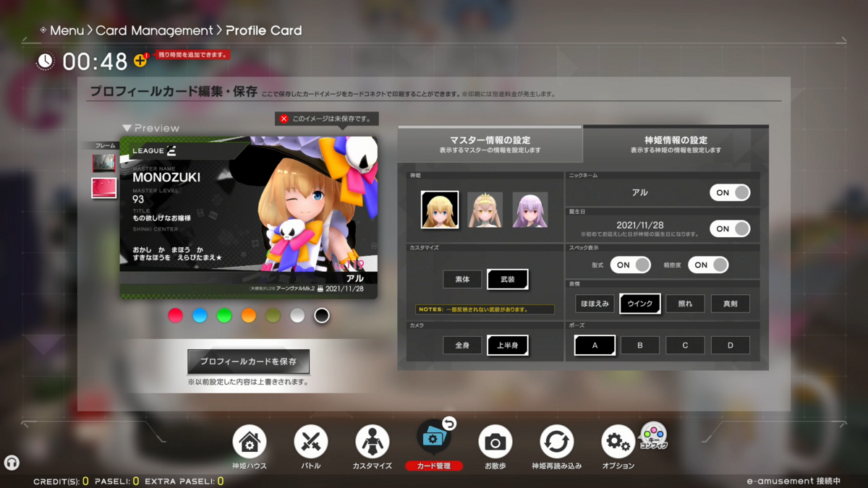Image resolution: width=868 pixels, height=488 pixels.
Task: Open the バトル crossed swords icon
Action: (x=311, y=441)
